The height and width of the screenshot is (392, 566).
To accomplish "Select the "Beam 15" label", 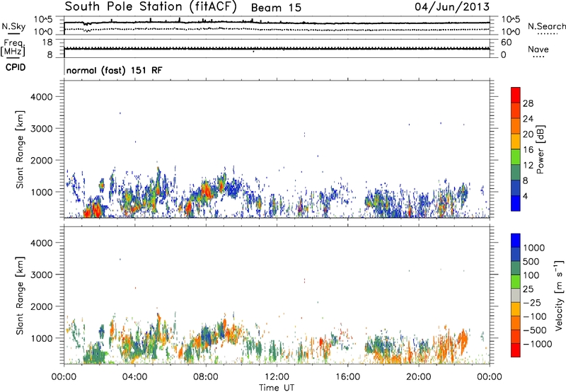I will [276, 8].
